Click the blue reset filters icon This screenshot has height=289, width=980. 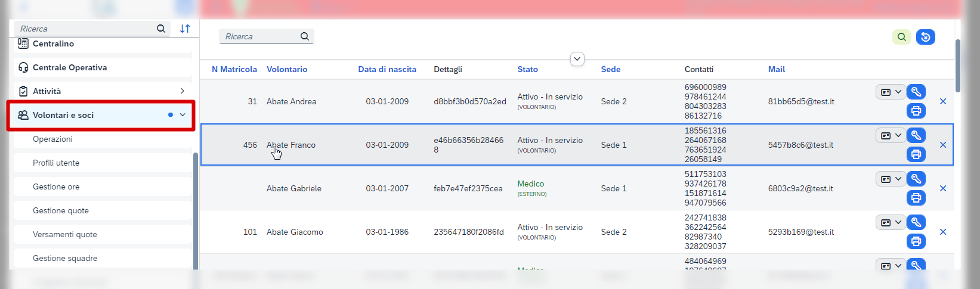[925, 37]
